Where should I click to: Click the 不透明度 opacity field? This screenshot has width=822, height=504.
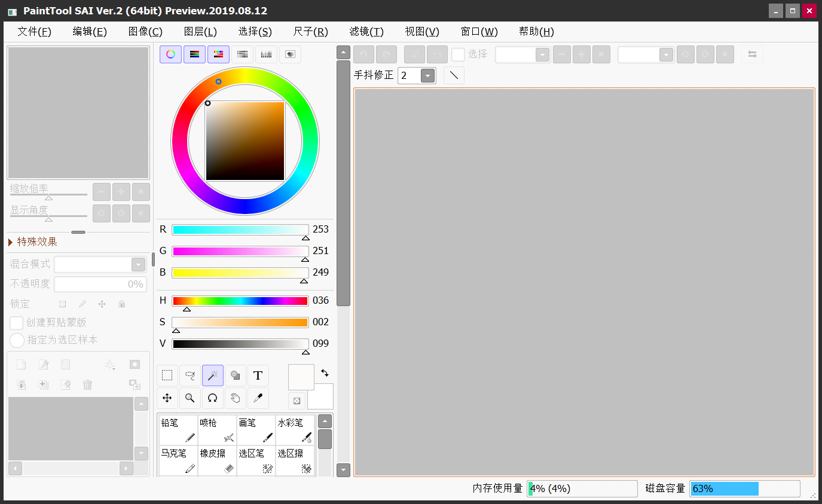tap(100, 284)
